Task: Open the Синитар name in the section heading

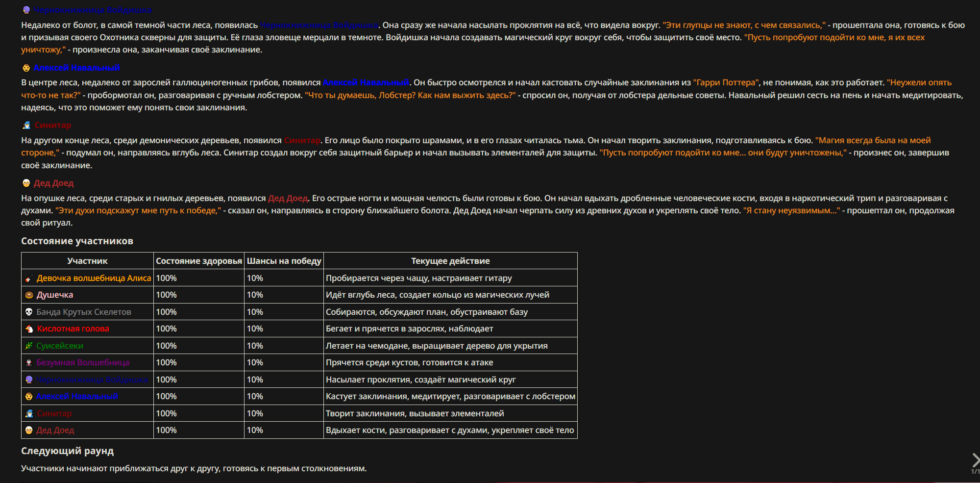Action: 53,126
